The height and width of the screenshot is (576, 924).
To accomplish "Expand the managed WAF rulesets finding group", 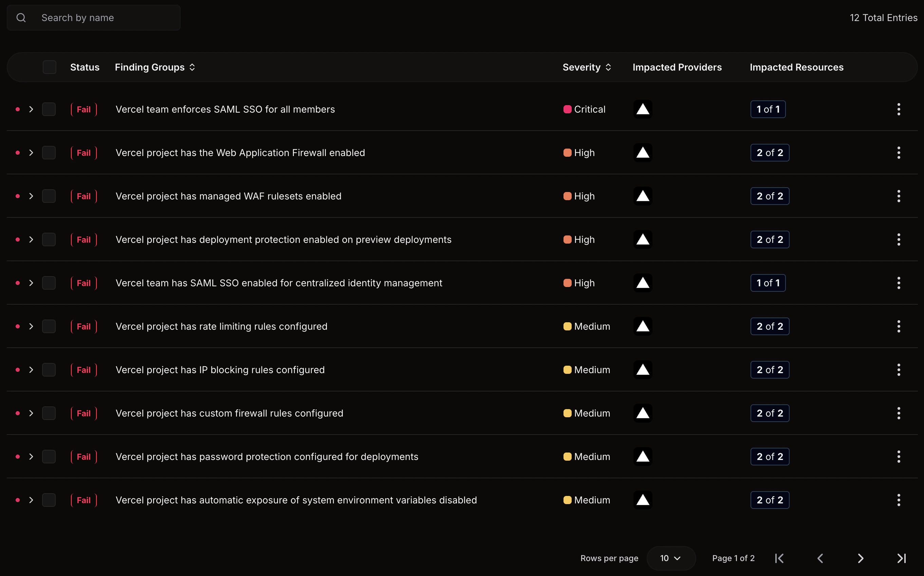I will click(x=31, y=196).
